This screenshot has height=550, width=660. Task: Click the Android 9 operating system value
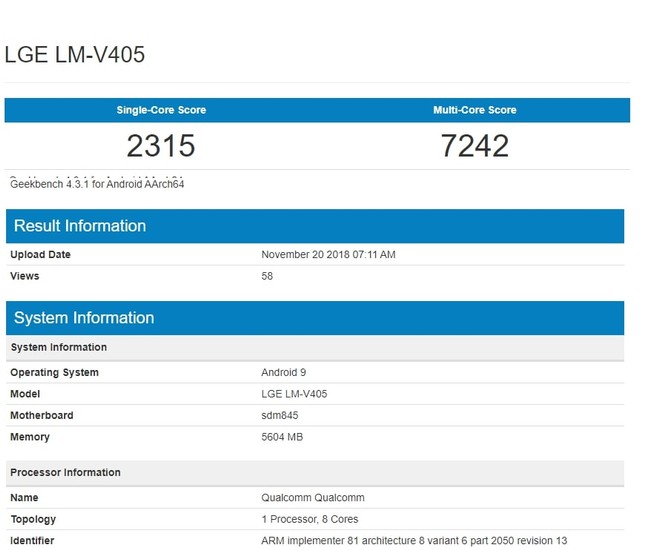pyautogui.click(x=284, y=373)
